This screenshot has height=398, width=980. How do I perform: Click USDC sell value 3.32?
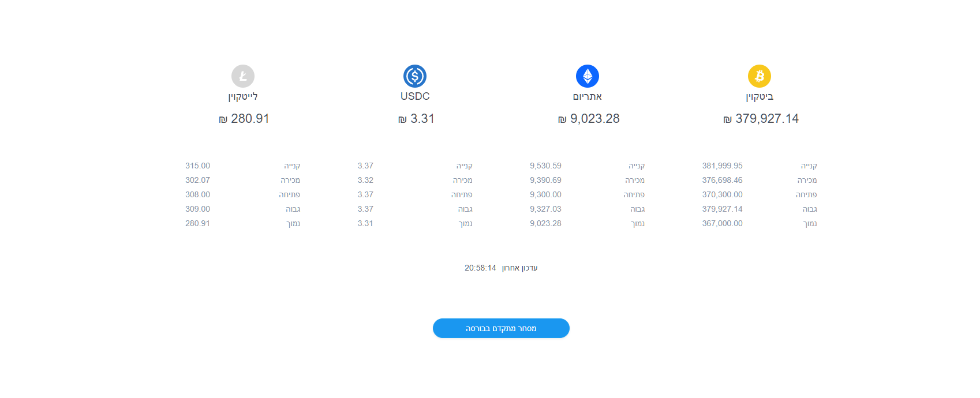(x=365, y=180)
